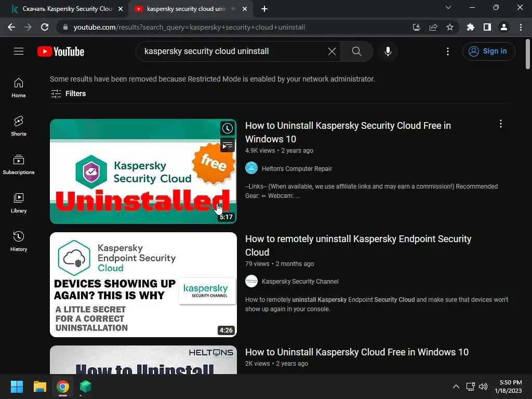Open the Filters panel
Screen dimensions: 532x399
point(69,94)
